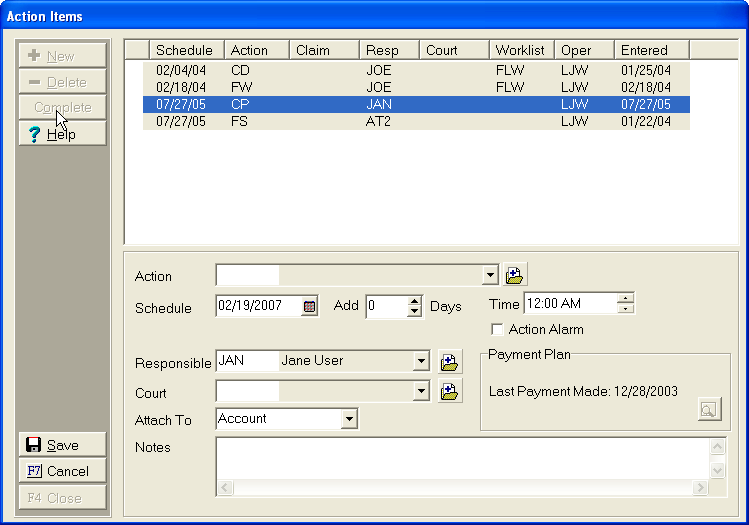The height and width of the screenshot is (525, 749).
Task: Enable the Action Alarm checkbox
Action: click(497, 329)
